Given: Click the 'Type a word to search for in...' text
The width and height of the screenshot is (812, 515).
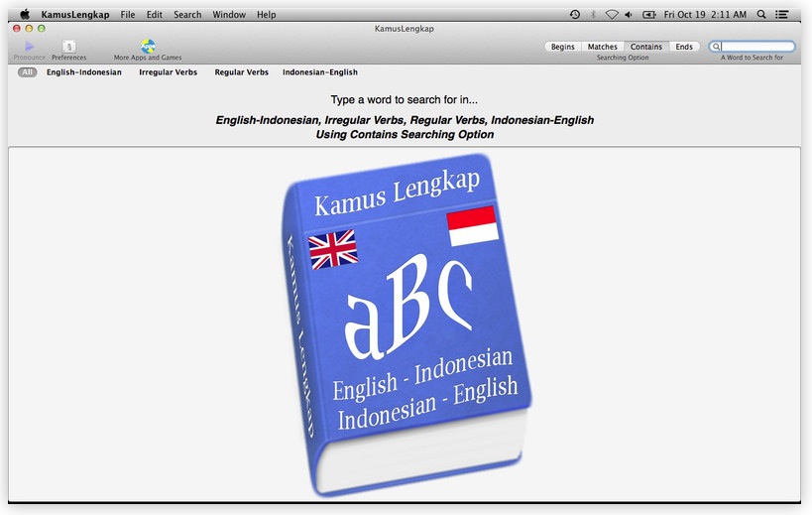Looking at the screenshot, I should [x=404, y=99].
